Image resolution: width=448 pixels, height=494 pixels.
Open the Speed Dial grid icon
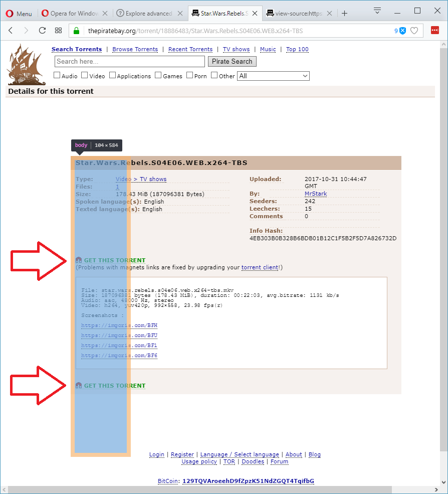[58, 31]
